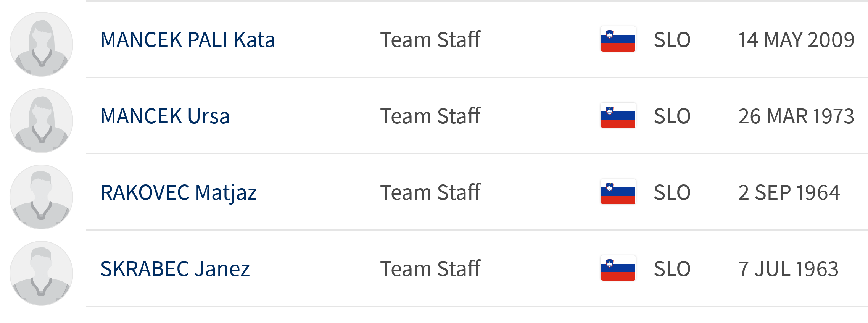Click SKRABEC Janez avatar placeholder

[41, 273]
